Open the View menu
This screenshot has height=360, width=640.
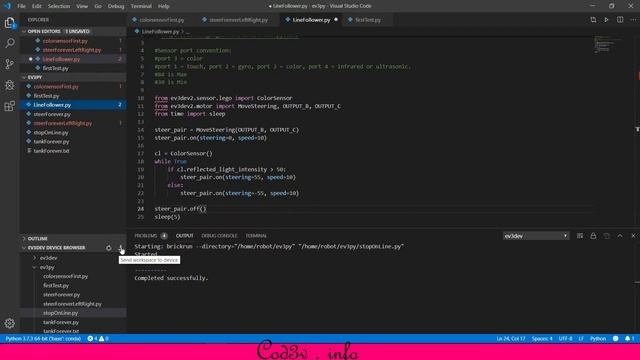(x=82, y=6)
